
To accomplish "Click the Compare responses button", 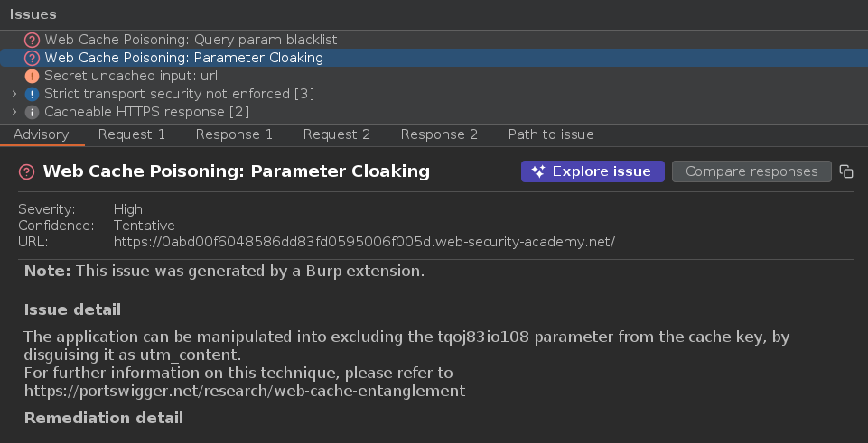I will click(x=751, y=171).
